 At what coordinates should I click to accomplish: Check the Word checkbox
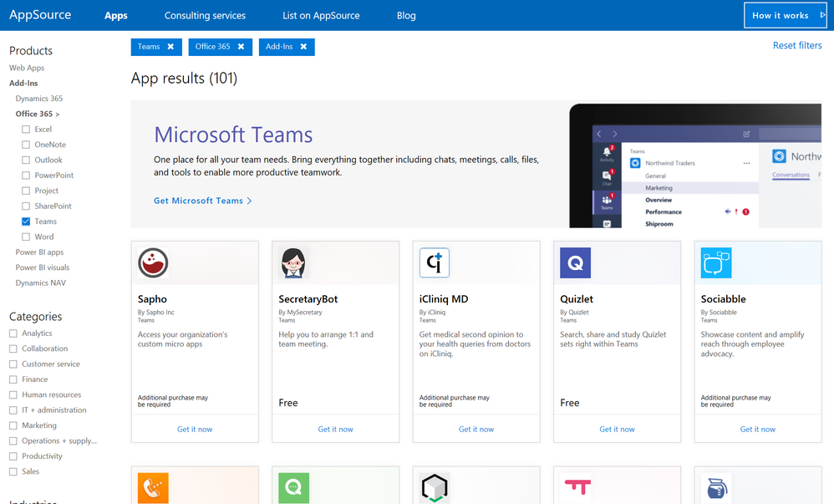tap(26, 237)
